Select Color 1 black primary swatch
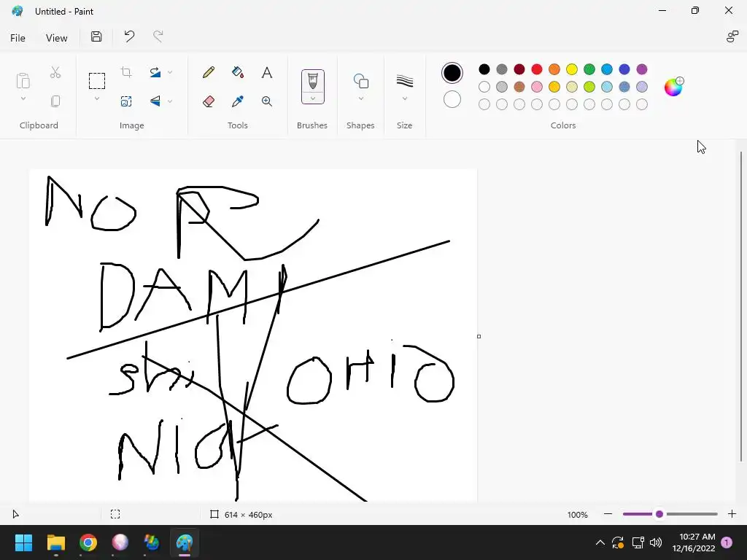747x560 pixels. (452, 73)
